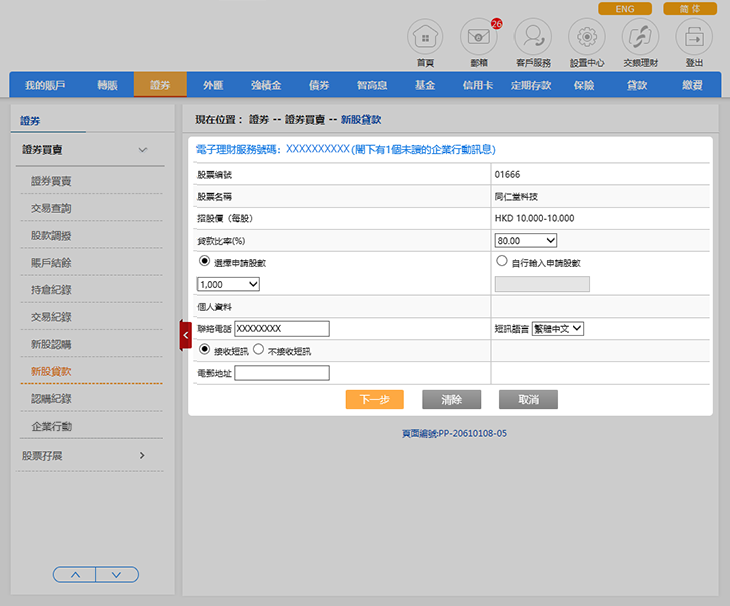Collapse sidebar with red arrow handle

coord(185,335)
